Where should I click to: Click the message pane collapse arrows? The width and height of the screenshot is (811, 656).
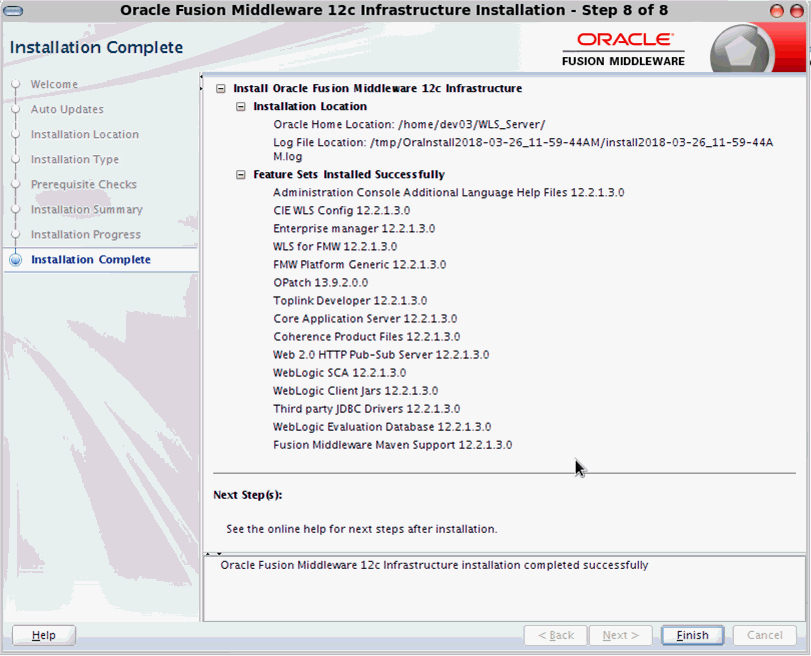(x=214, y=554)
